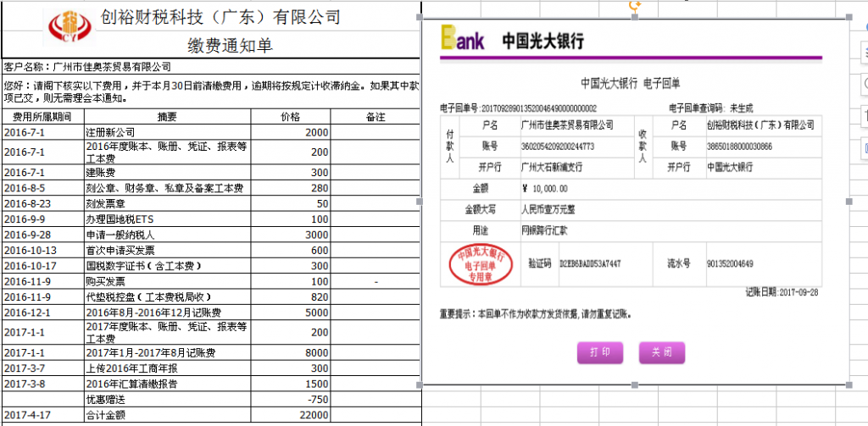Click the 网银跨行汇款 purpose text
Image resolution: width=868 pixels, height=426 pixels.
tap(544, 229)
